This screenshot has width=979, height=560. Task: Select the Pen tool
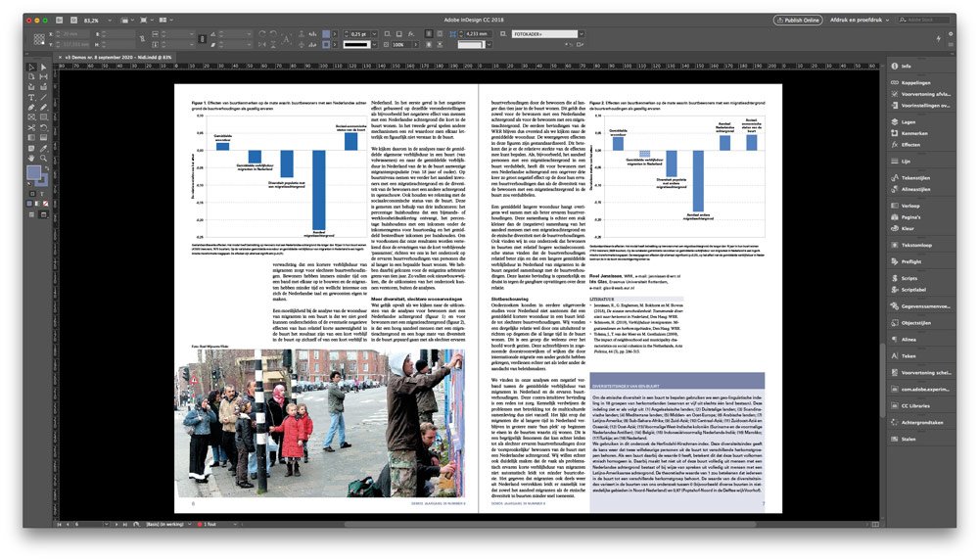tap(31, 108)
